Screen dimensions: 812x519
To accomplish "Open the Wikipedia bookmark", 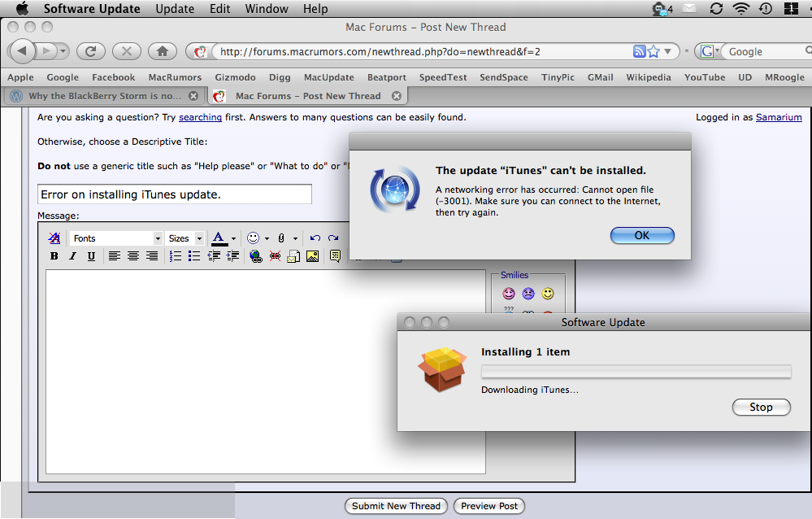I will [649, 77].
